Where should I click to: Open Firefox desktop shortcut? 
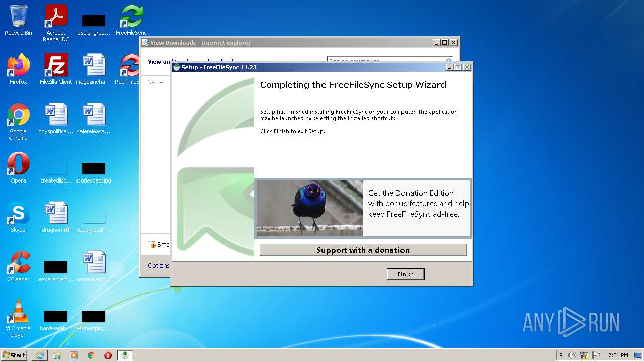[x=18, y=69]
